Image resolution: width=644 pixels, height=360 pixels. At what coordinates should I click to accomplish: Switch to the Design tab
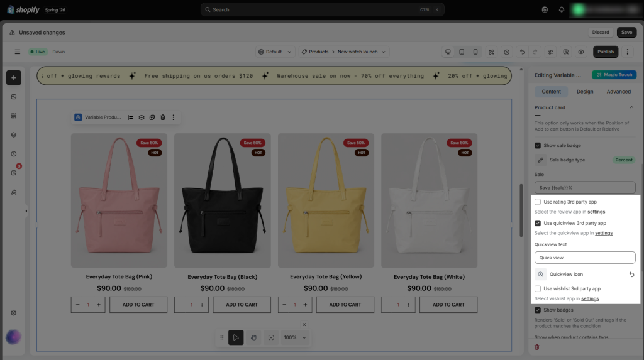pos(585,92)
